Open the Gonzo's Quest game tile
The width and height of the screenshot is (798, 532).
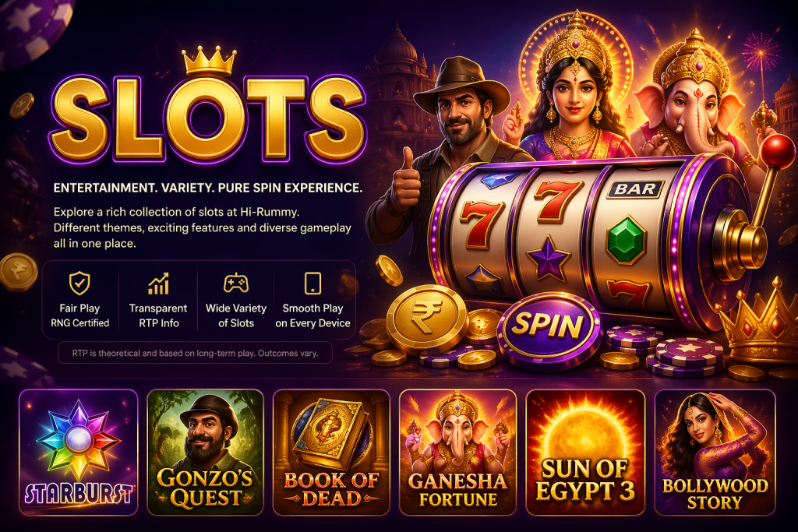[205, 453]
